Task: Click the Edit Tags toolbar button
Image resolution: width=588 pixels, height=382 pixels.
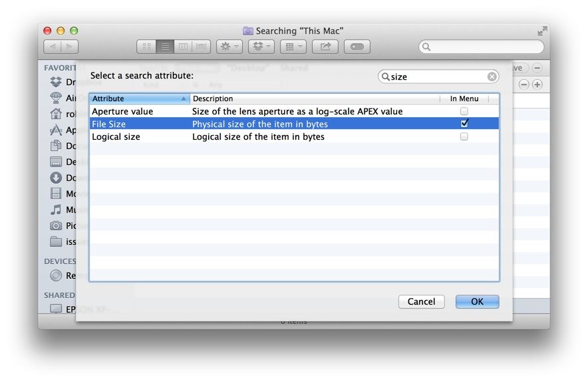Action: point(357,47)
